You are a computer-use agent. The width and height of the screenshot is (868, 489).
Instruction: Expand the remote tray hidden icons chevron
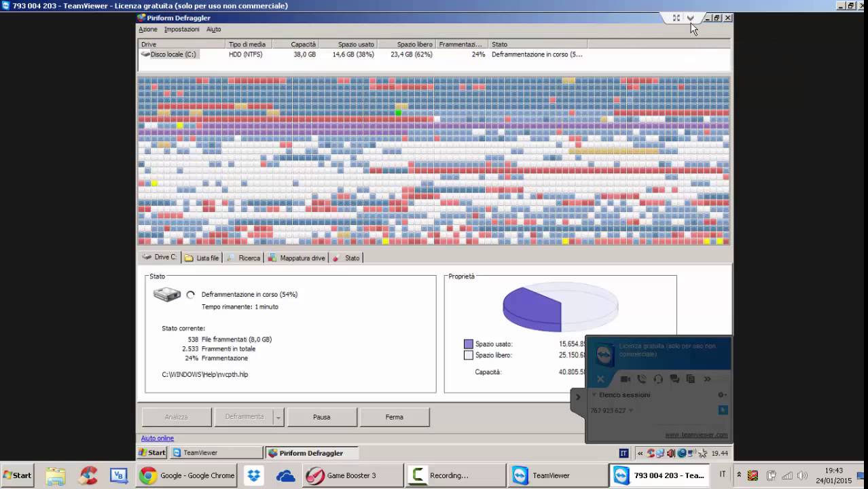[640, 453]
